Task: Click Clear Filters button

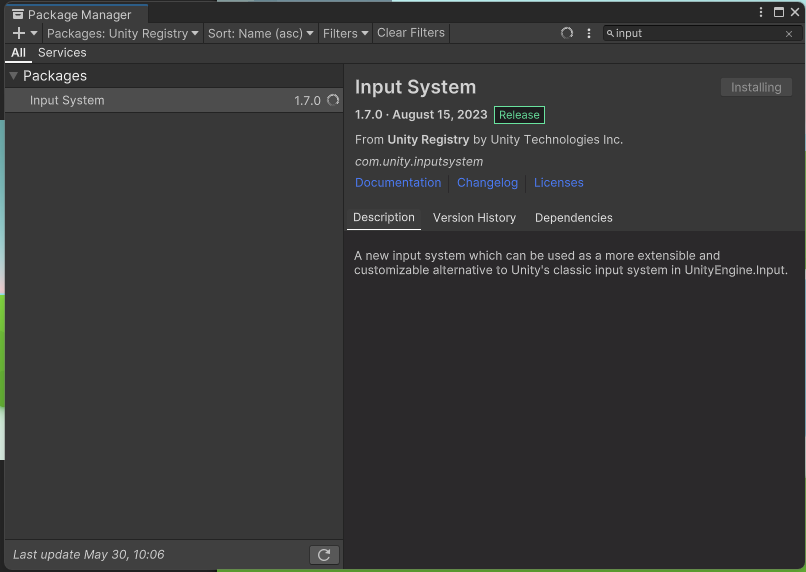Action: [x=411, y=33]
